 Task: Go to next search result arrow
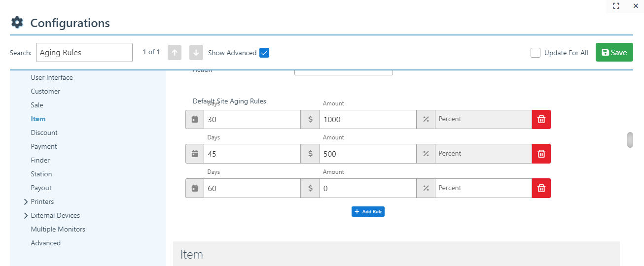(x=196, y=53)
